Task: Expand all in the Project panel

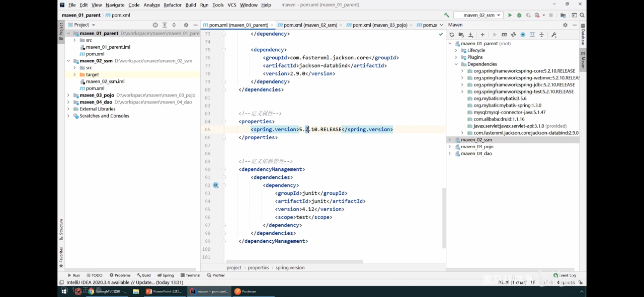Action: pyautogui.click(x=165, y=25)
